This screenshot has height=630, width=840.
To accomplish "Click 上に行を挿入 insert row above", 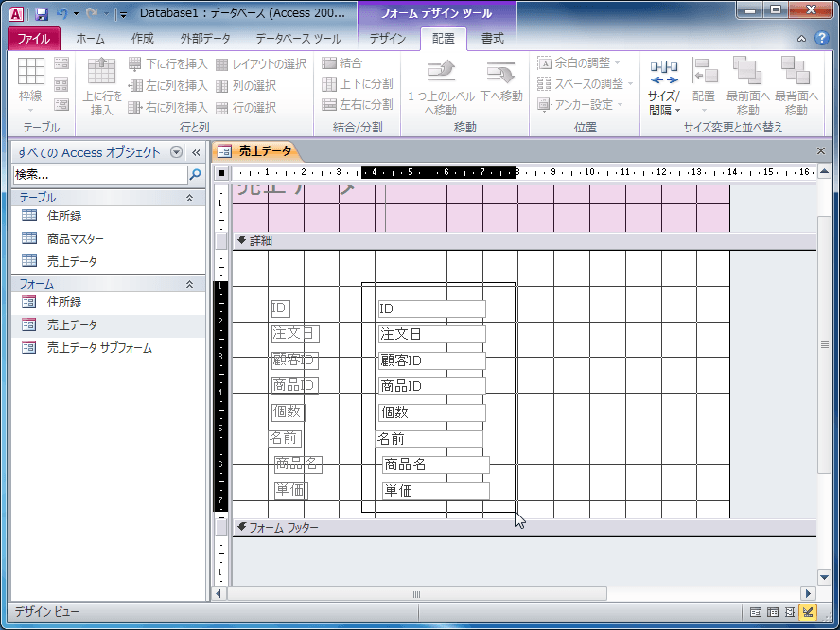I will click(102, 86).
